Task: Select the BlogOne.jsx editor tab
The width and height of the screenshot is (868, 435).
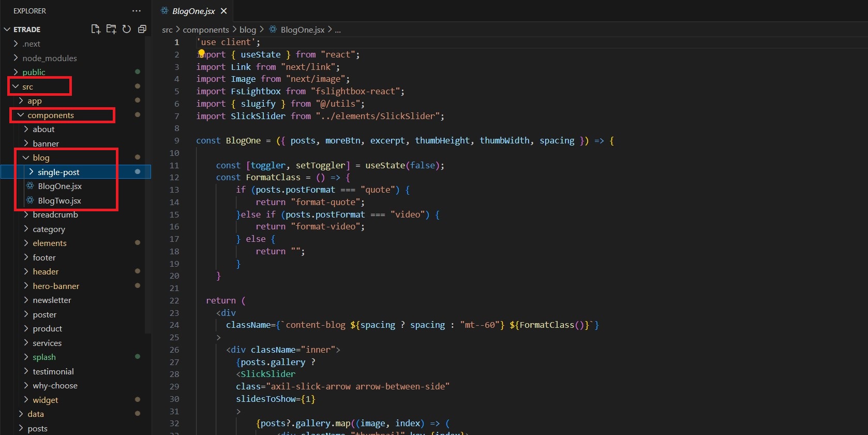Action: (x=193, y=11)
